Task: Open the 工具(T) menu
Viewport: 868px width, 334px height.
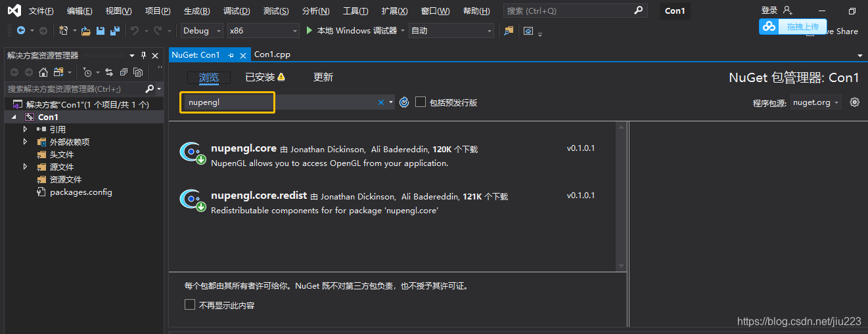Action: pyautogui.click(x=355, y=11)
